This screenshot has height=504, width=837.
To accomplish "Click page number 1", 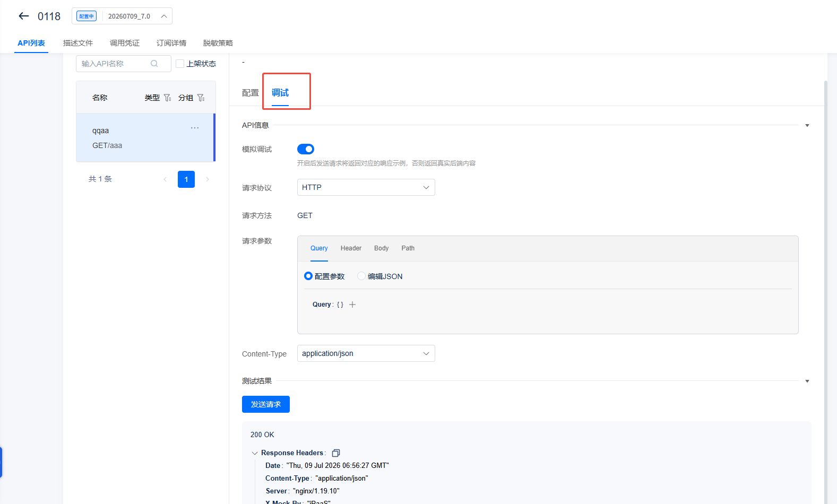I will point(186,179).
